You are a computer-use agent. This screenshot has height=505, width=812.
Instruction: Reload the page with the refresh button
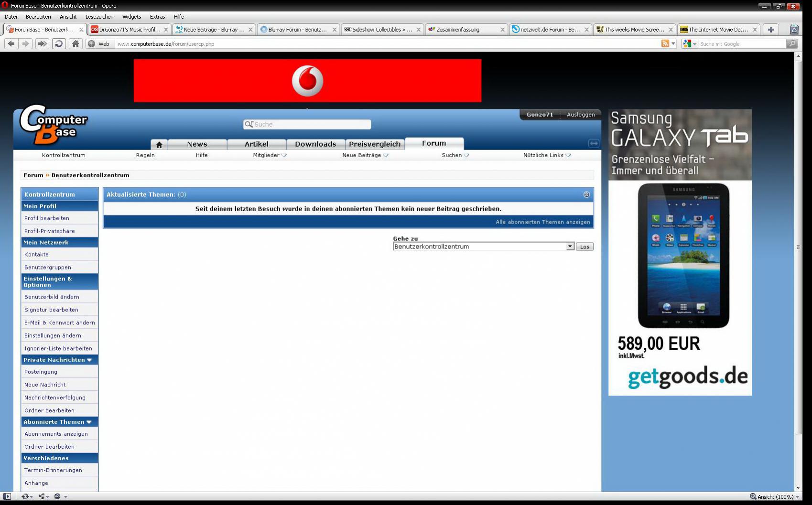[59, 43]
